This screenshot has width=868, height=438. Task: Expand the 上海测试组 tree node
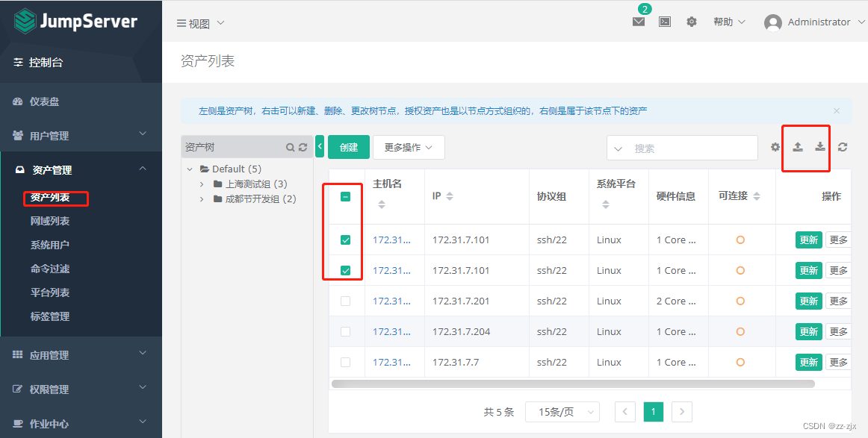[200, 184]
